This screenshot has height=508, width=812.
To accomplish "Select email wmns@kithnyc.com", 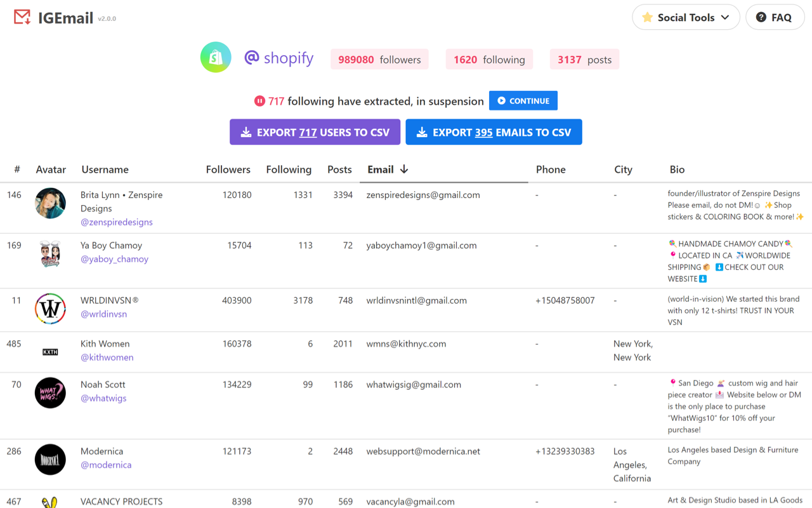I will point(406,344).
